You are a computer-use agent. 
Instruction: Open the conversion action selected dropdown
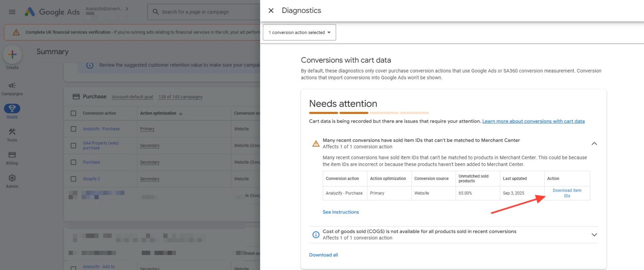click(x=299, y=32)
